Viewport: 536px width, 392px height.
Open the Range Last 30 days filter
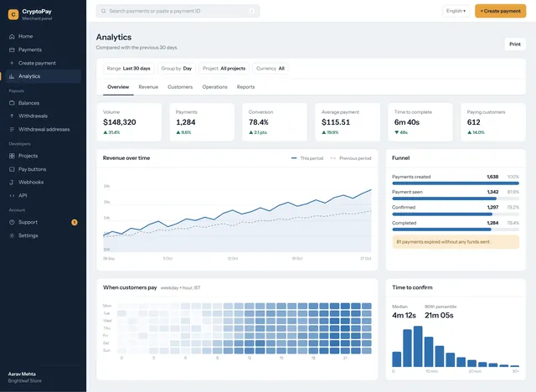click(x=128, y=69)
